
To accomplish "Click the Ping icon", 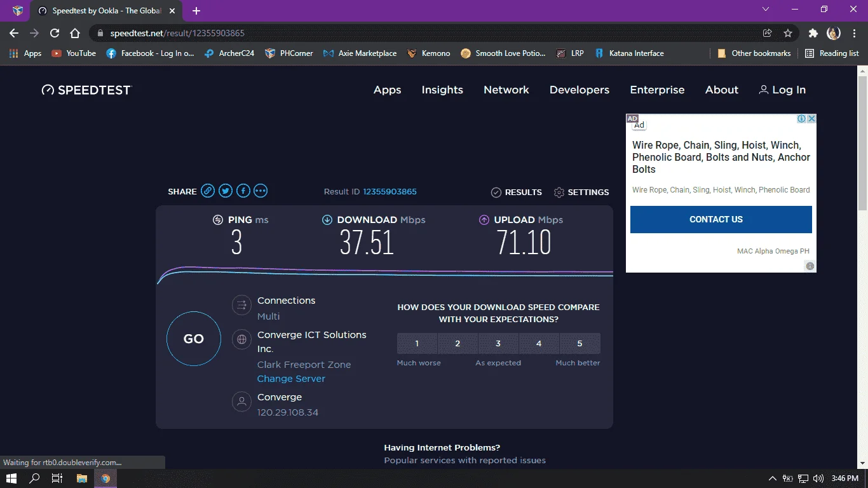I will (218, 220).
